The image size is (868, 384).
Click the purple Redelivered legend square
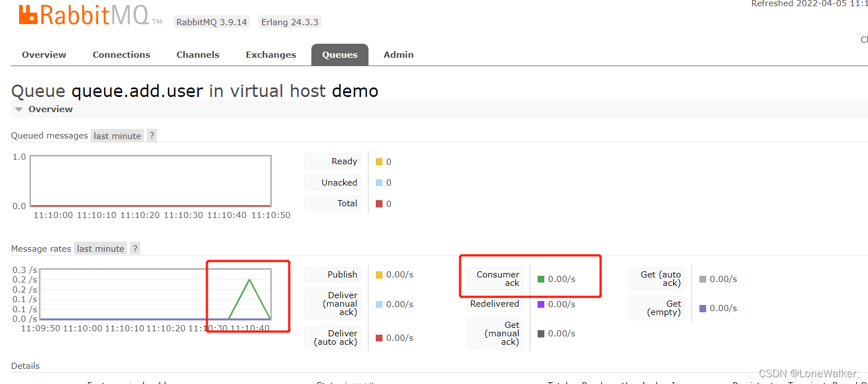coord(542,304)
